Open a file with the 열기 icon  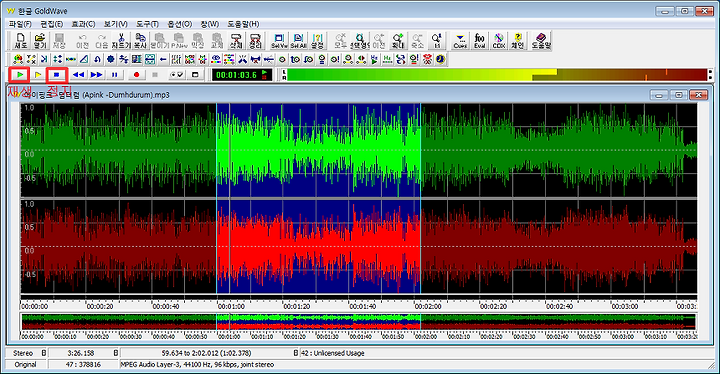point(40,41)
